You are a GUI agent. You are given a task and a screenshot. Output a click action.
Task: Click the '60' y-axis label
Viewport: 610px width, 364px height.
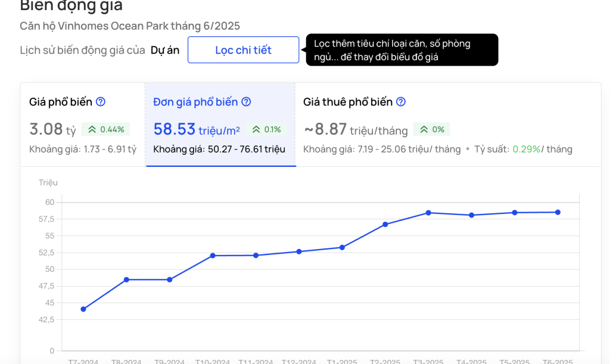tap(50, 202)
